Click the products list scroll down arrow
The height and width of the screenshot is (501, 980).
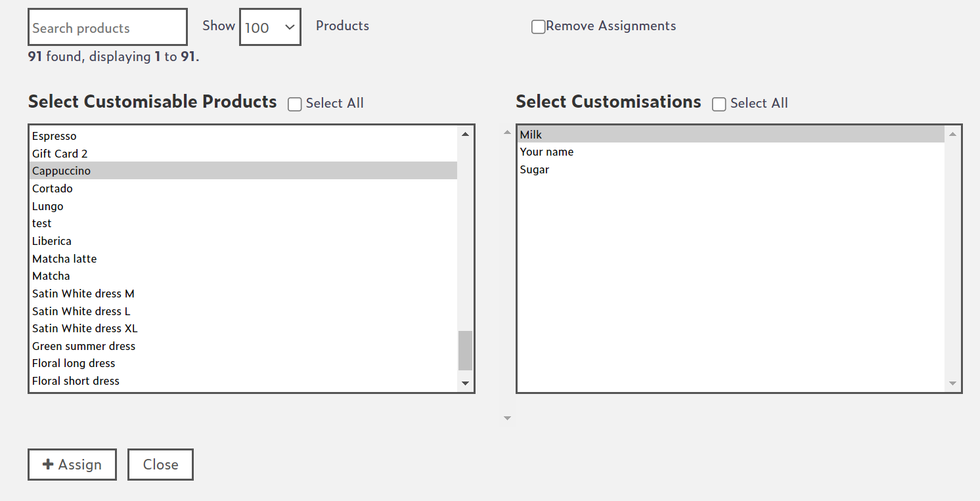pos(465,383)
